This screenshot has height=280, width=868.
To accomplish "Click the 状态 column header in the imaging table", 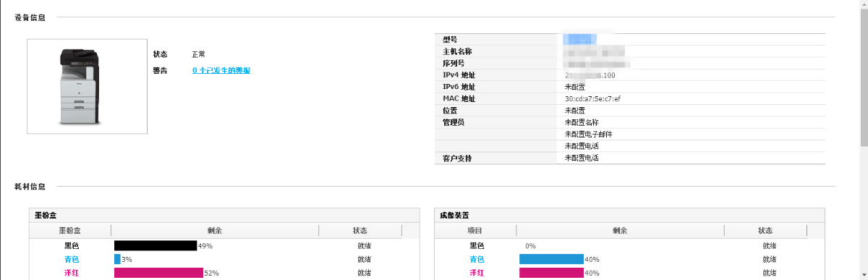I will tap(765, 231).
